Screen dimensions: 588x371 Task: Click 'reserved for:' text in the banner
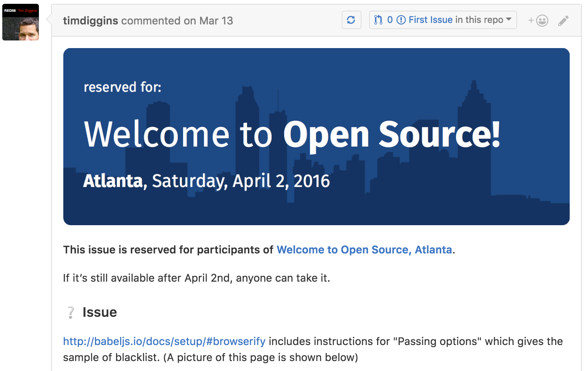122,87
